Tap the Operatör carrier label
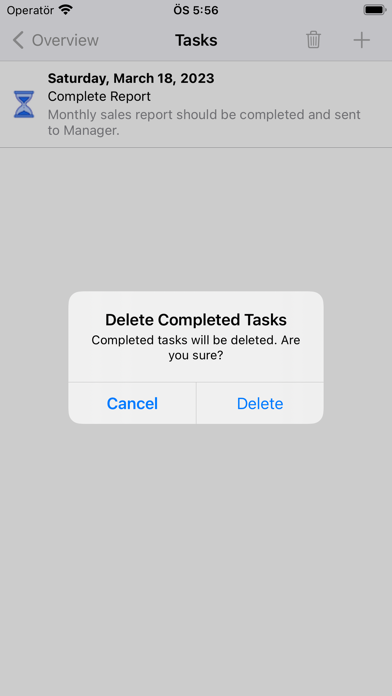392x696 pixels. [31, 10]
